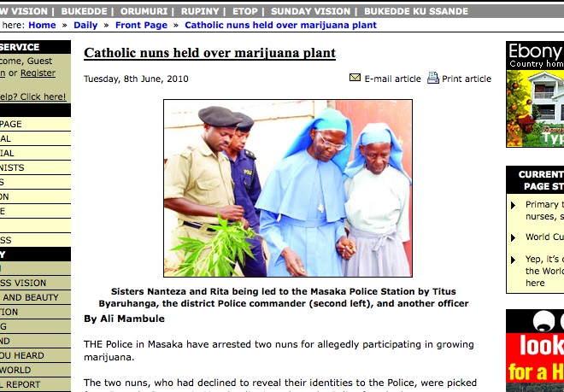Image resolution: width=564 pixels, height=392 pixels.
Task: Click arrow bullet beside Yep, it's headline
Action: [514, 260]
